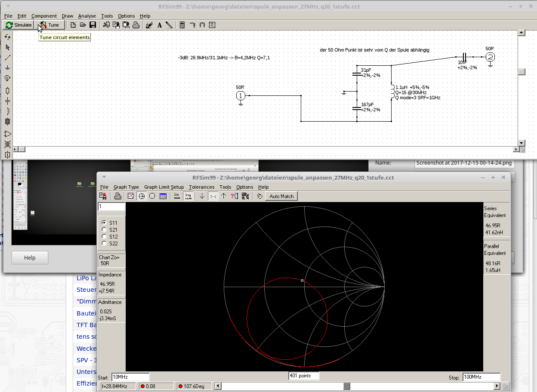Open the Analyse menu

pos(87,16)
